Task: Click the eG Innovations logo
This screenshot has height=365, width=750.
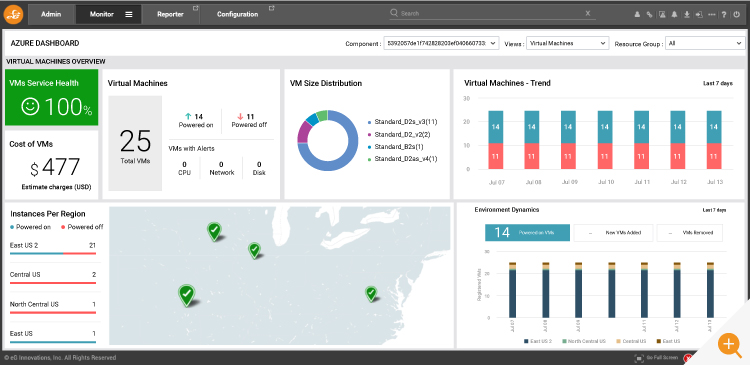Action: (13, 14)
